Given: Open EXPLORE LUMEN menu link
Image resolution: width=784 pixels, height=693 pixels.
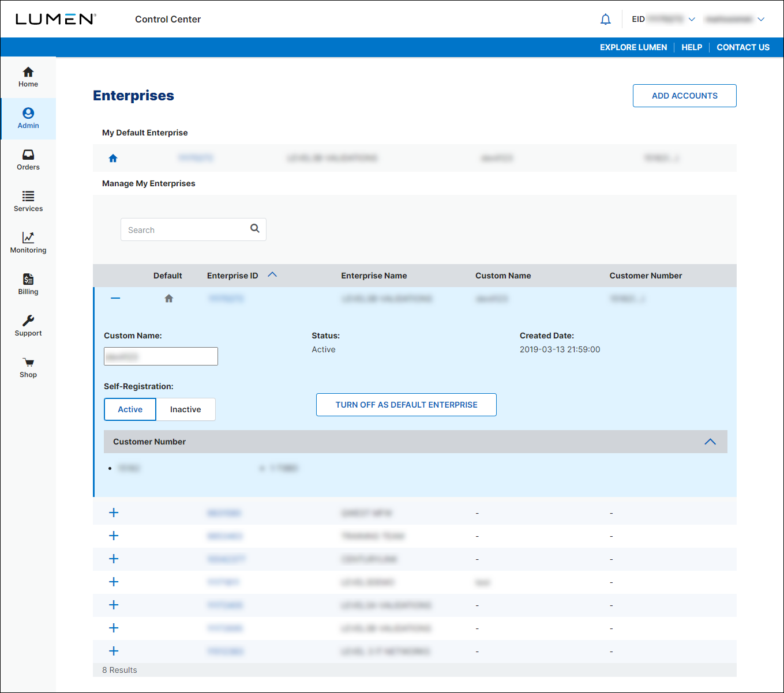Looking at the screenshot, I should pyautogui.click(x=633, y=47).
